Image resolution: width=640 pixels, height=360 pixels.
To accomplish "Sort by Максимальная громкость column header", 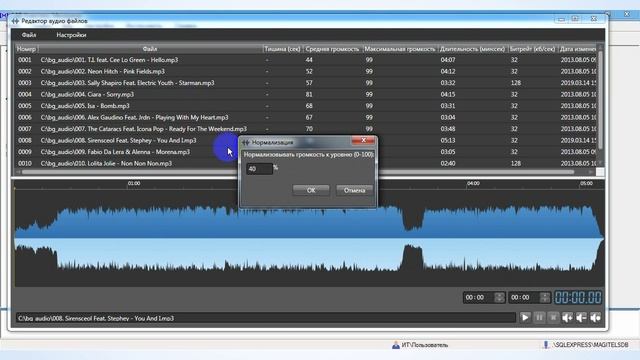I will point(400,49).
